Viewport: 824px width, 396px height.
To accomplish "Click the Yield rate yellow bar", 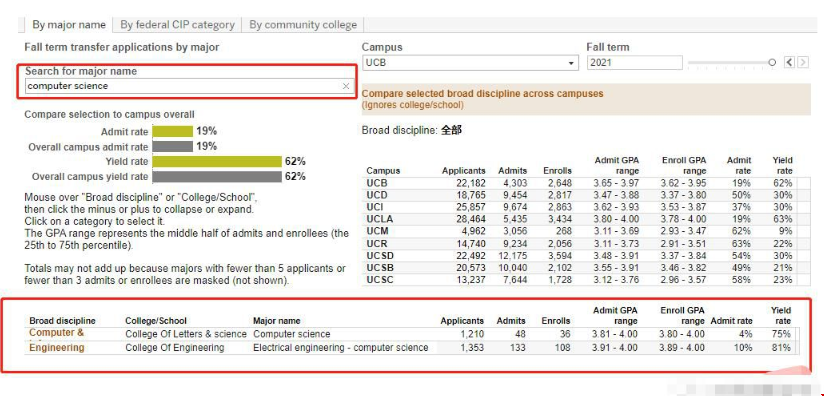I will 217,161.
